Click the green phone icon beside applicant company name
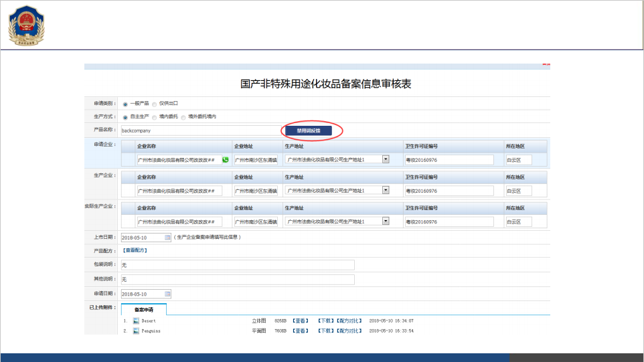 225,160
